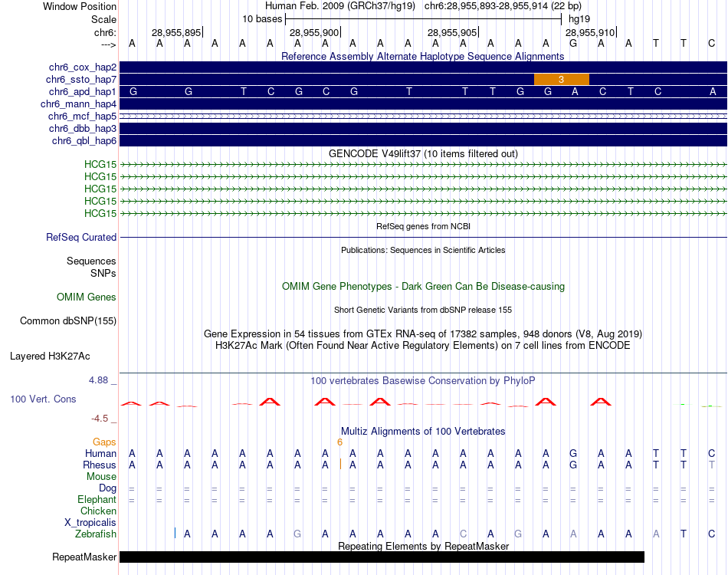Click the -4.5 PhyloP lower scale value

(100, 419)
